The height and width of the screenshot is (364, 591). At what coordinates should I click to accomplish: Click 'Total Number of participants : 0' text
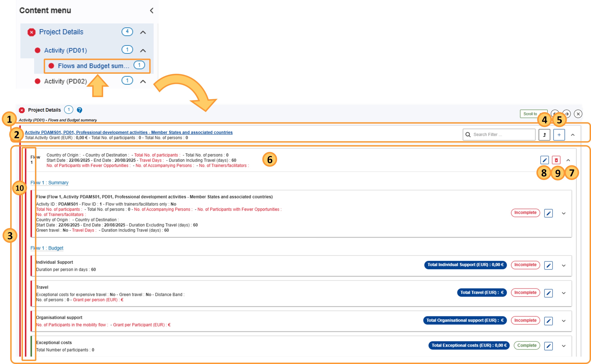point(65,350)
